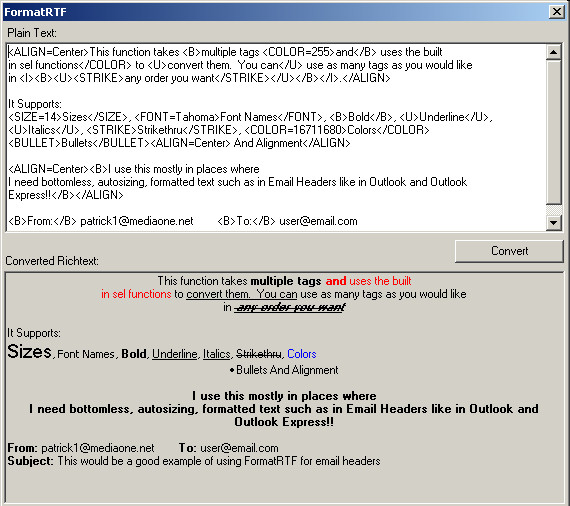Click the Convert button
The width and height of the screenshot is (570, 506).
(x=509, y=251)
